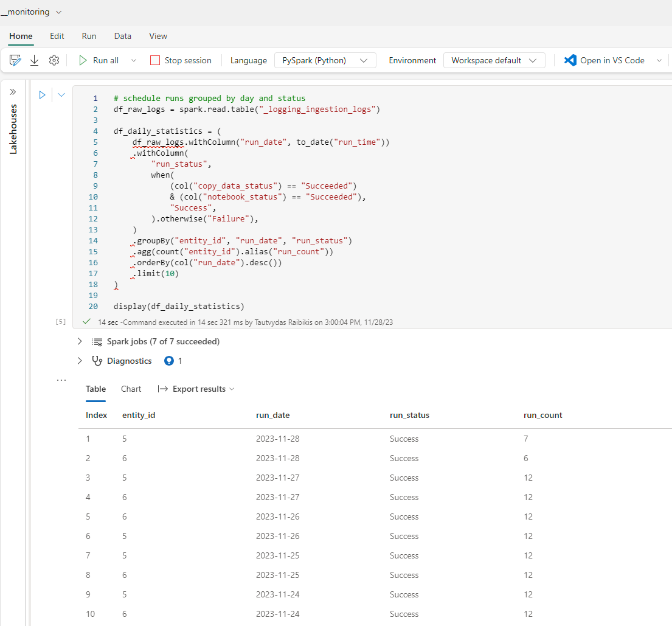Switch to the Home ribbon tab
The height and width of the screenshot is (626, 672).
pos(21,36)
